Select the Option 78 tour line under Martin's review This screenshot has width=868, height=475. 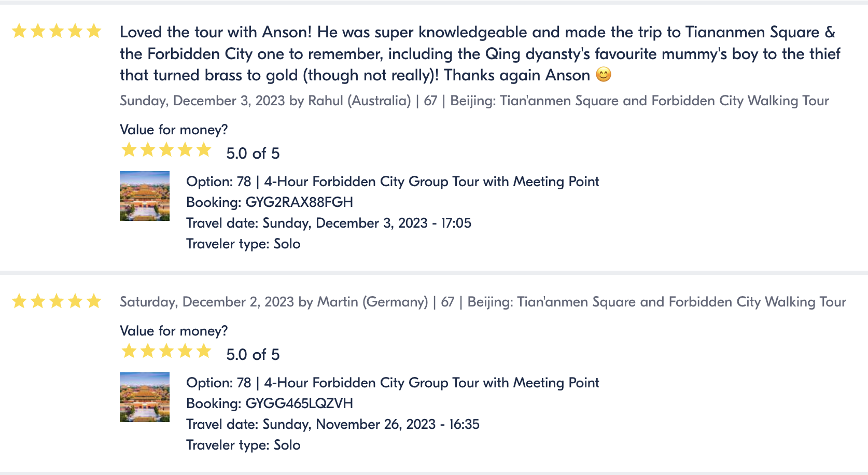[x=393, y=383]
